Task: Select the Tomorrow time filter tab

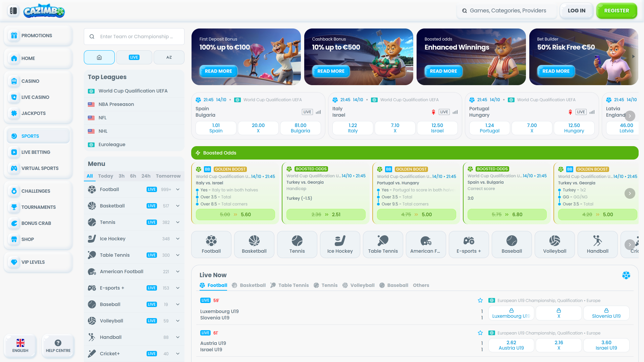Action: [x=168, y=176]
